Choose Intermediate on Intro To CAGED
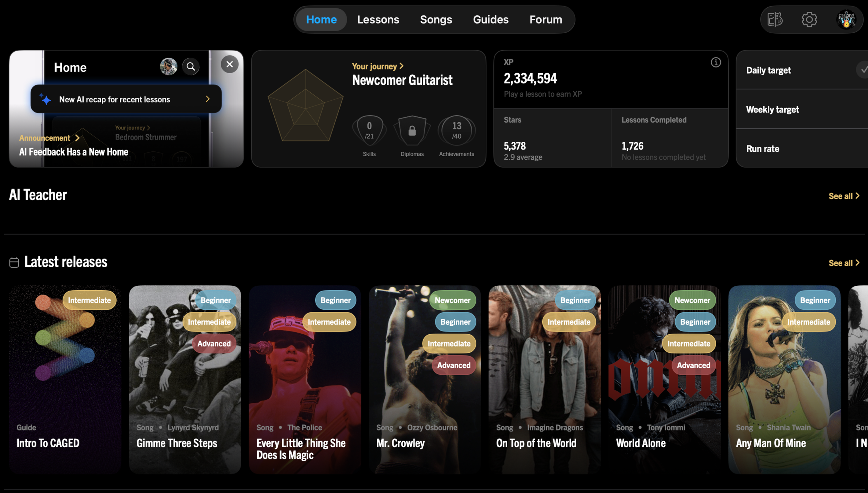This screenshot has height=493, width=868. pos(89,300)
